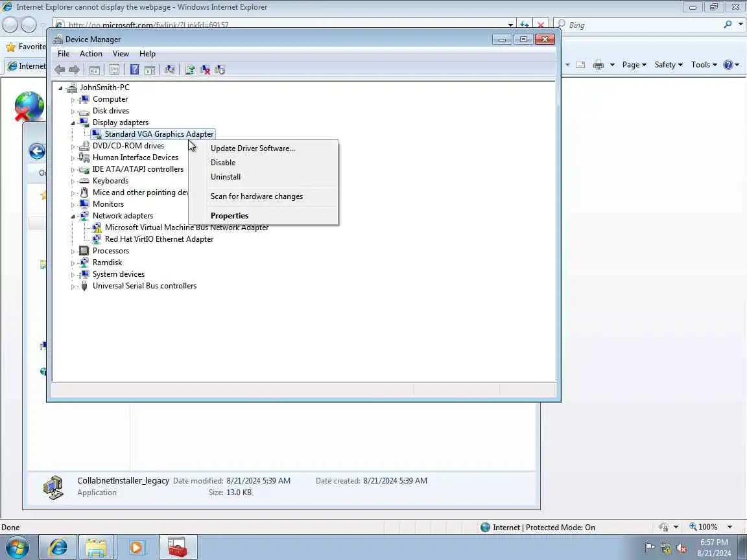The width and height of the screenshot is (747, 560).
Task: Open the Tools dropdown in Internet Explorer
Action: click(704, 65)
